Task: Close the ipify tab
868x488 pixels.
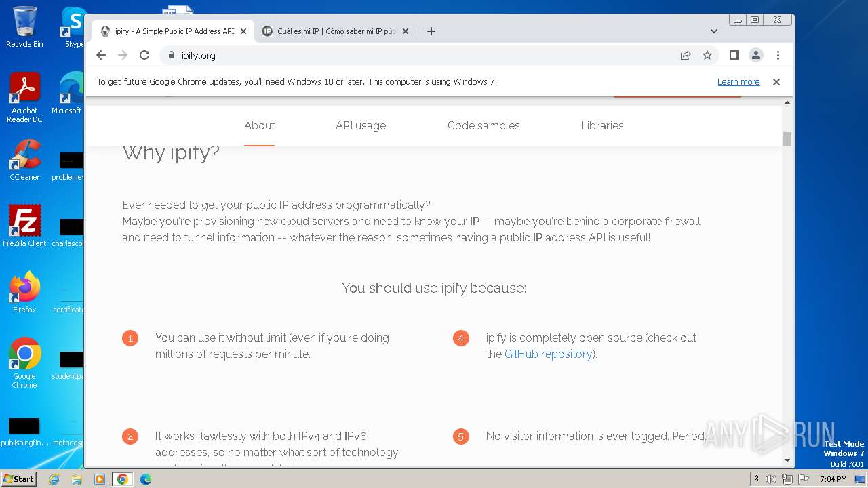Action: (x=243, y=31)
